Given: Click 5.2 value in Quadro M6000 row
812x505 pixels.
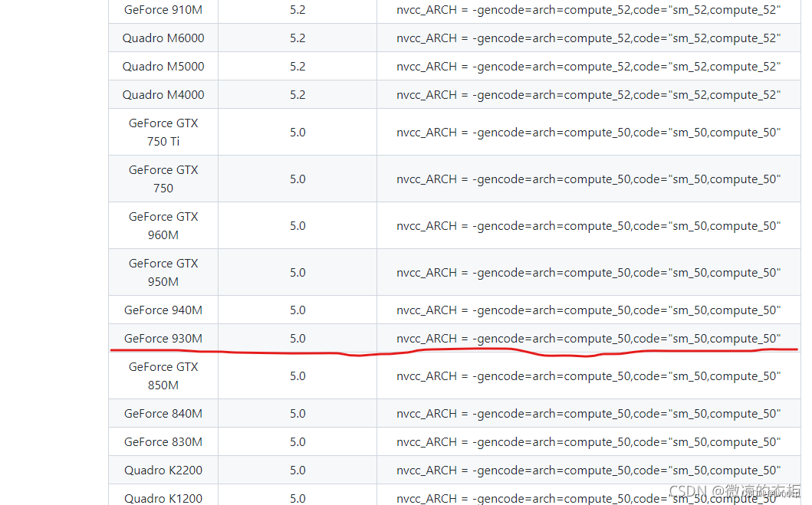Looking at the screenshot, I should 298,38.
